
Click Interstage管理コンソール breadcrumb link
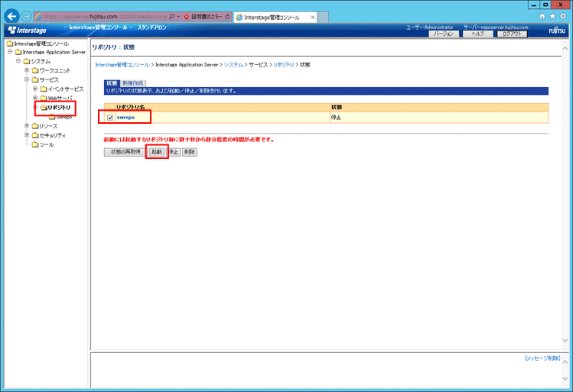coord(122,65)
